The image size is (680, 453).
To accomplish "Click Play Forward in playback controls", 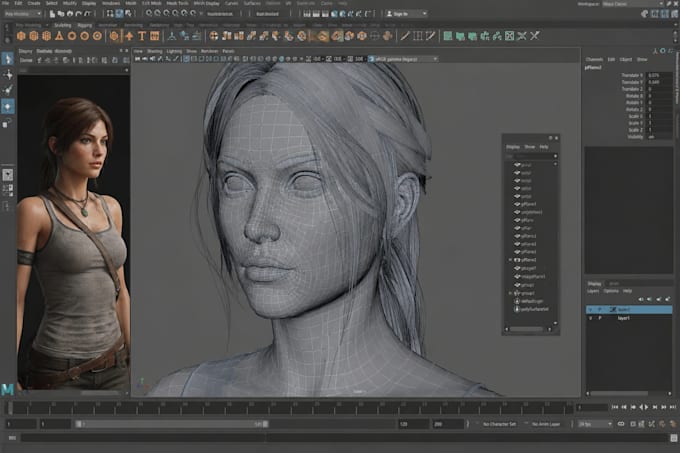I will [647, 407].
